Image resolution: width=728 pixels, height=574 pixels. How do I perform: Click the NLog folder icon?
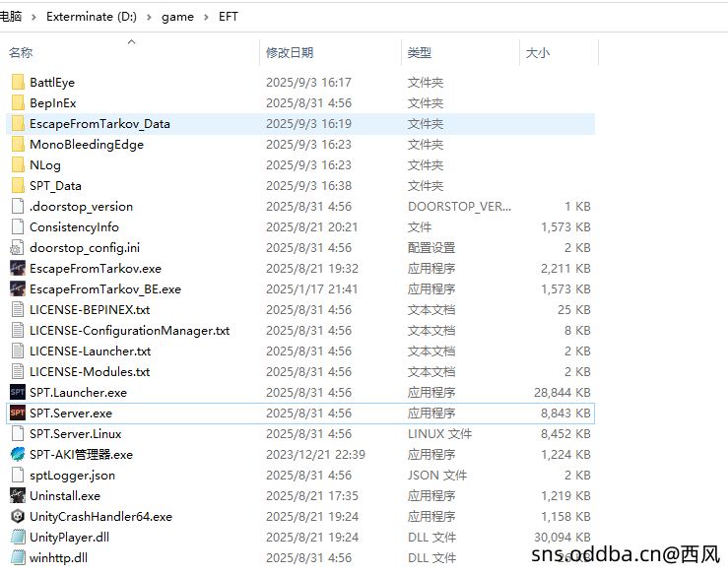click(18, 164)
